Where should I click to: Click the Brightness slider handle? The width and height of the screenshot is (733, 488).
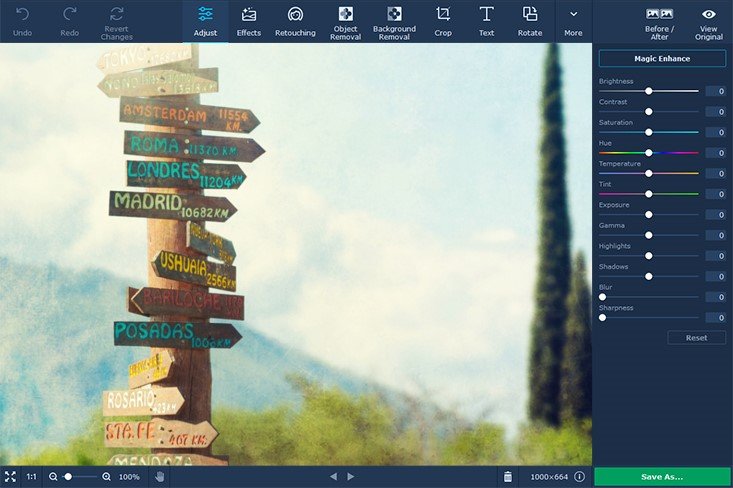[x=648, y=91]
